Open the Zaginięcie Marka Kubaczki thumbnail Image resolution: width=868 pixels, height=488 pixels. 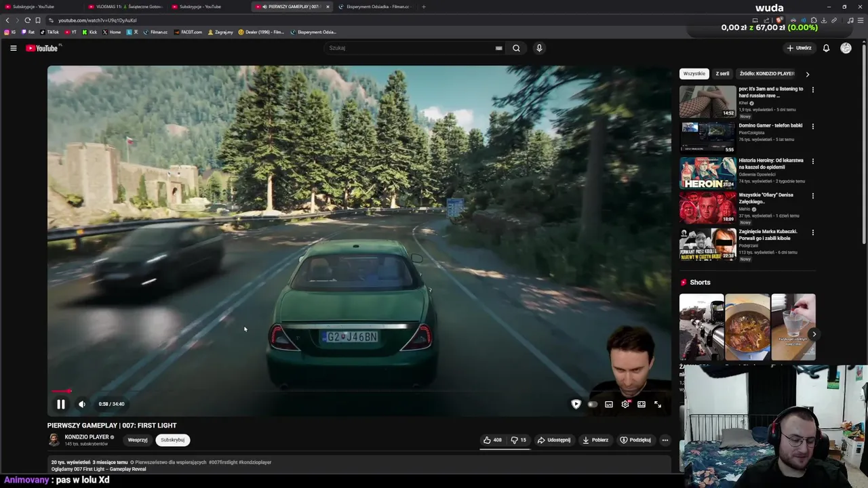click(707, 244)
